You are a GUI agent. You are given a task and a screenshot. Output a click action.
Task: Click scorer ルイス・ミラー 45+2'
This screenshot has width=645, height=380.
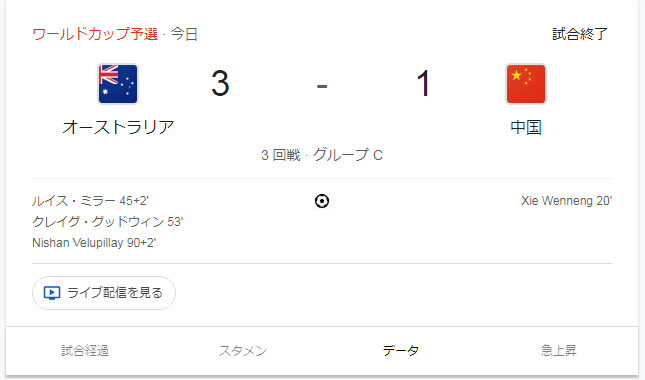[x=90, y=201]
